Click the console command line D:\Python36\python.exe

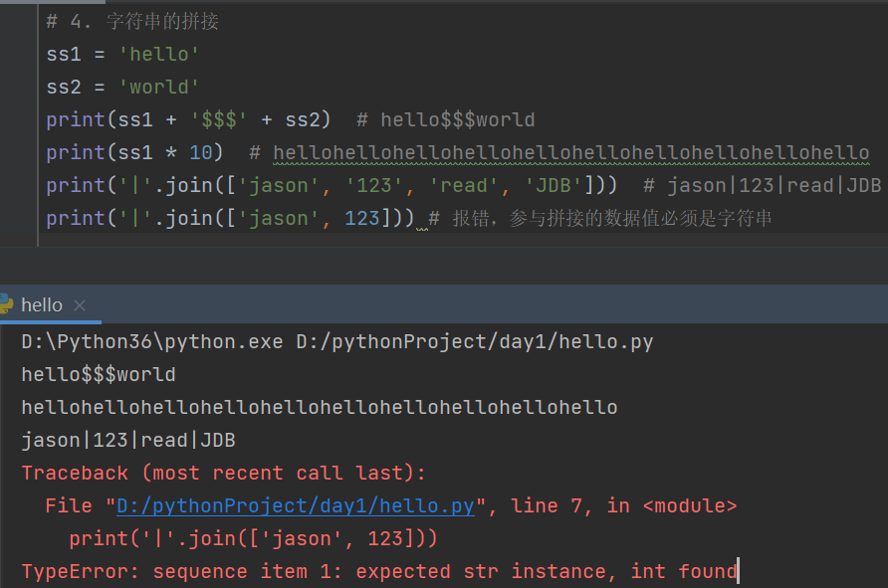click(336, 342)
